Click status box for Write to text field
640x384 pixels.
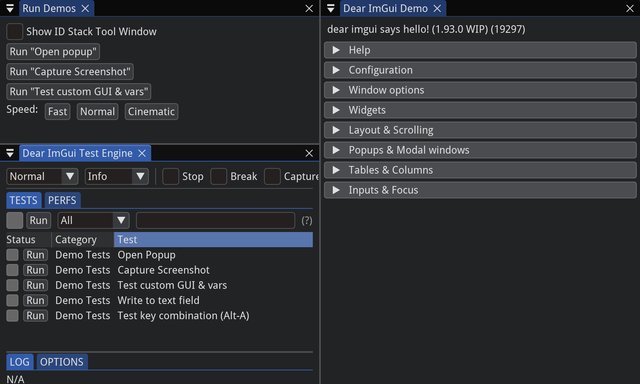pyautogui.click(x=12, y=300)
